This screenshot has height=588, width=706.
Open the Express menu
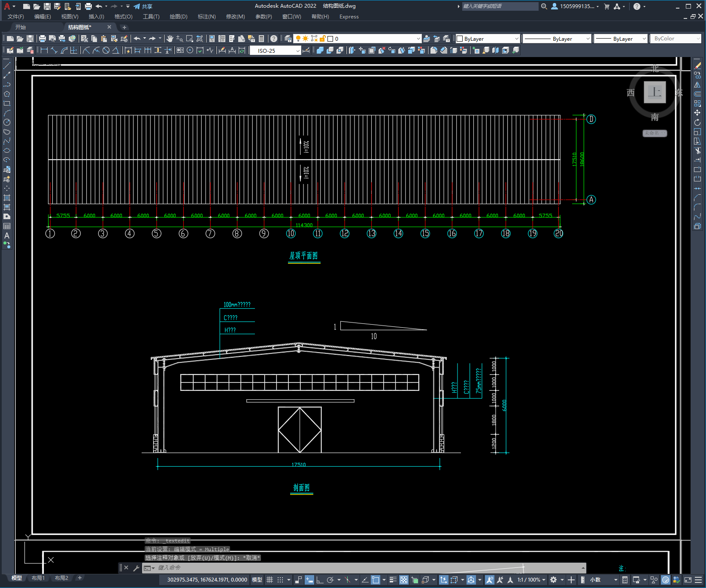[x=349, y=17]
